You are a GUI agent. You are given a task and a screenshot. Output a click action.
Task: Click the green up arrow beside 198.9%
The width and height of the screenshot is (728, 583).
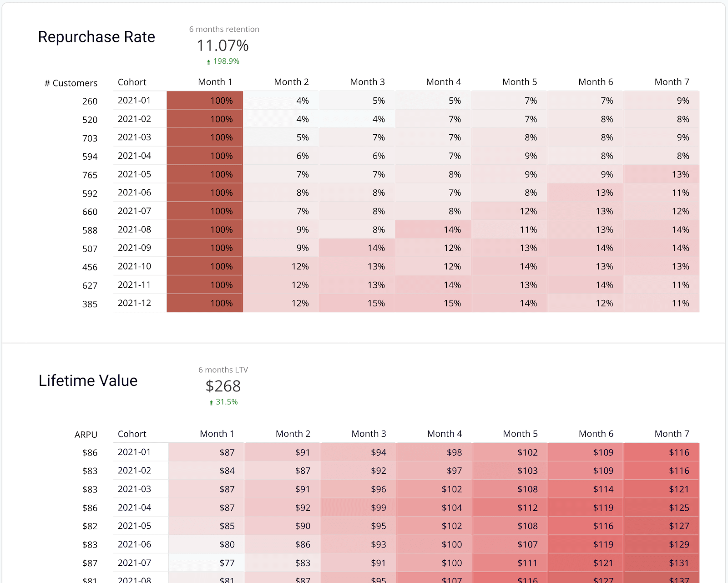[x=208, y=62]
